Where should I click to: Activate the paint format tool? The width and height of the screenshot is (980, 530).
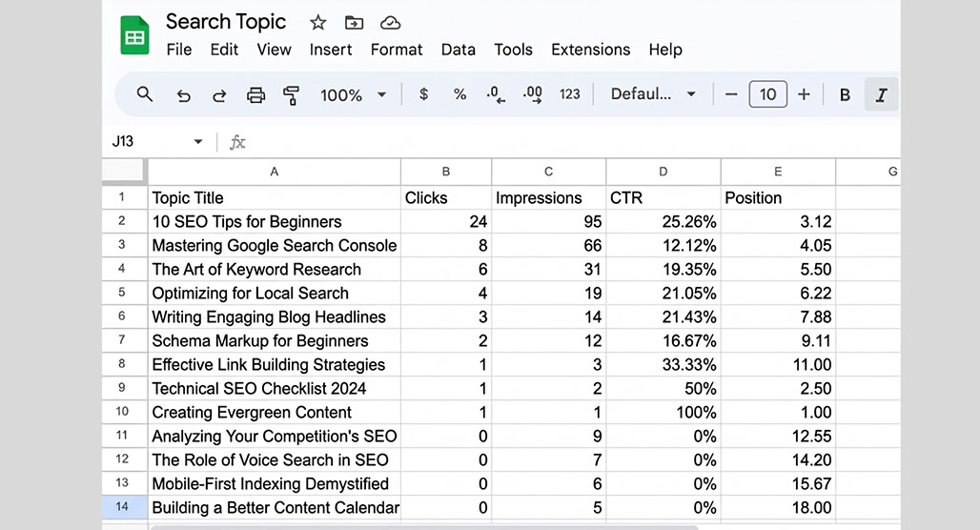pyautogui.click(x=292, y=95)
